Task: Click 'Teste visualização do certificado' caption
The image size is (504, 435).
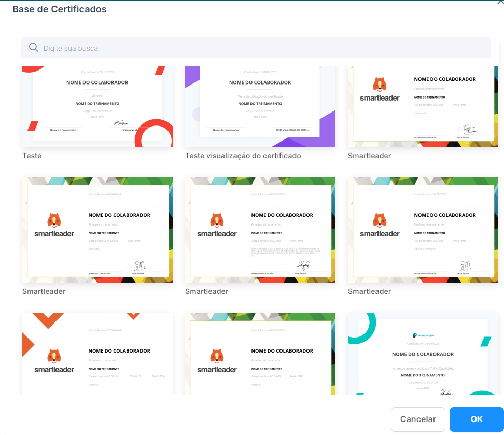Action: (243, 156)
